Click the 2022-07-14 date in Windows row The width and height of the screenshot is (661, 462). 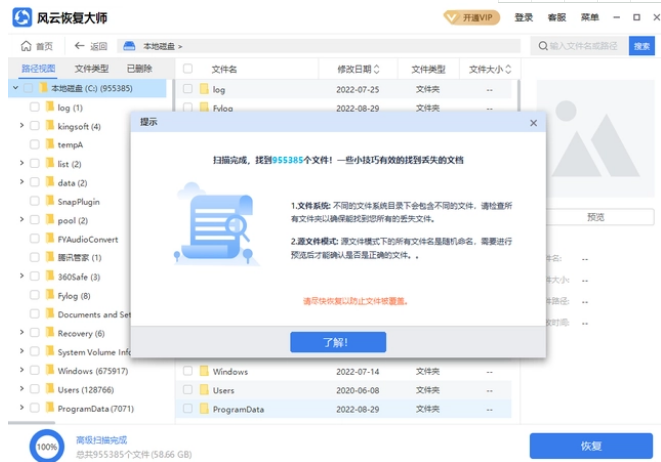point(357,371)
